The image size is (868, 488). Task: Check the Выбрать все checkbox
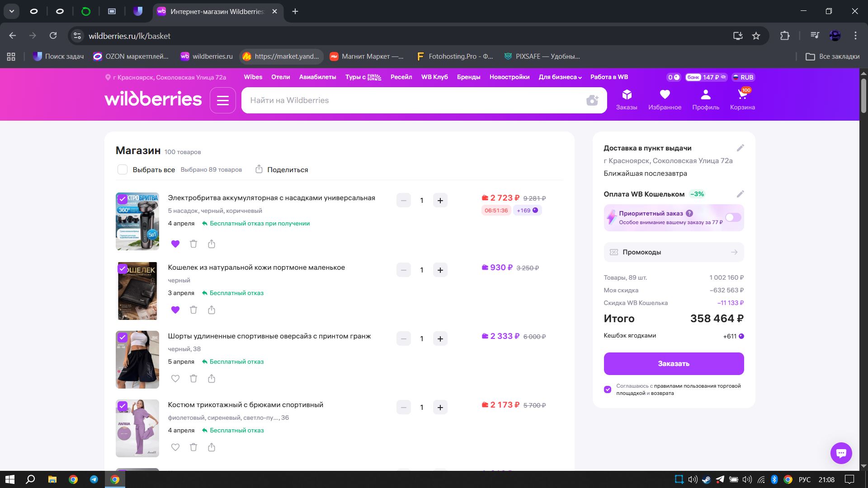[x=123, y=170]
